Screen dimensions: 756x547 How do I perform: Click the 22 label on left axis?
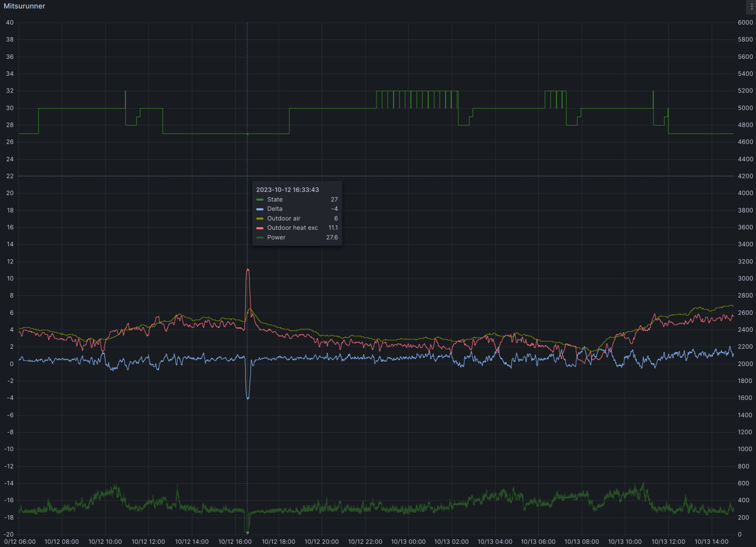[x=10, y=176]
